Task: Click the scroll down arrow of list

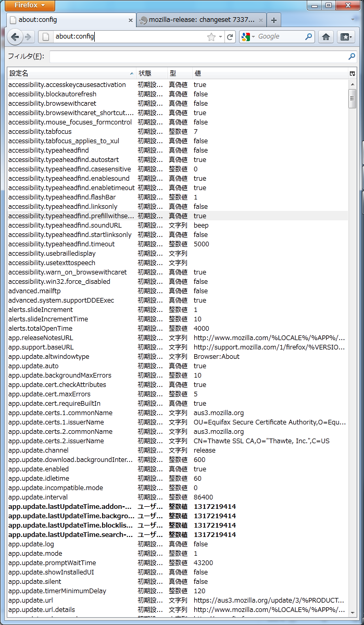Action: click(353, 621)
